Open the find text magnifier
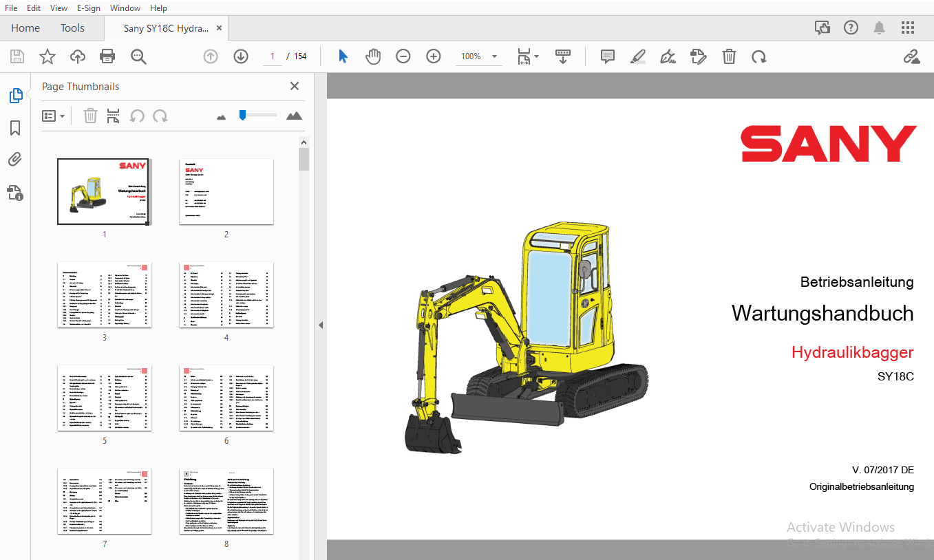 click(138, 56)
